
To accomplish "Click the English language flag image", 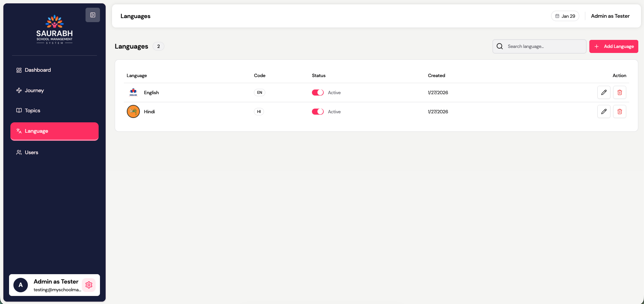I will tap(133, 93).
